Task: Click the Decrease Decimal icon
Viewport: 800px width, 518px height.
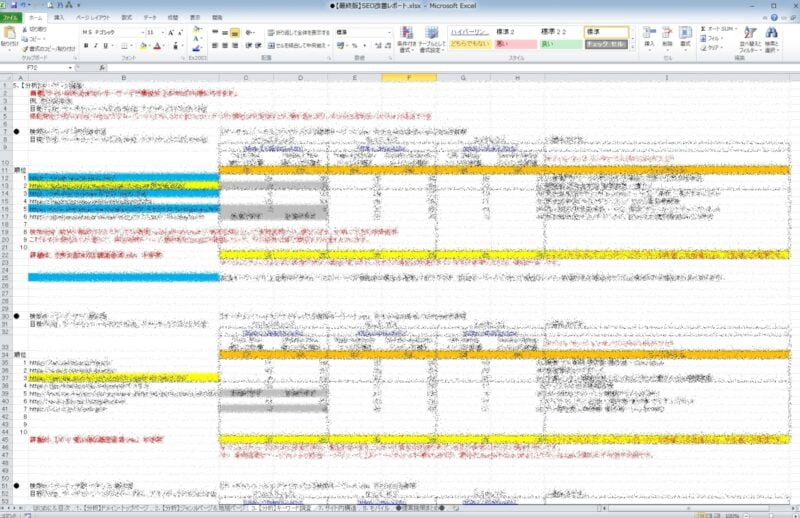Action: [388, 45]
